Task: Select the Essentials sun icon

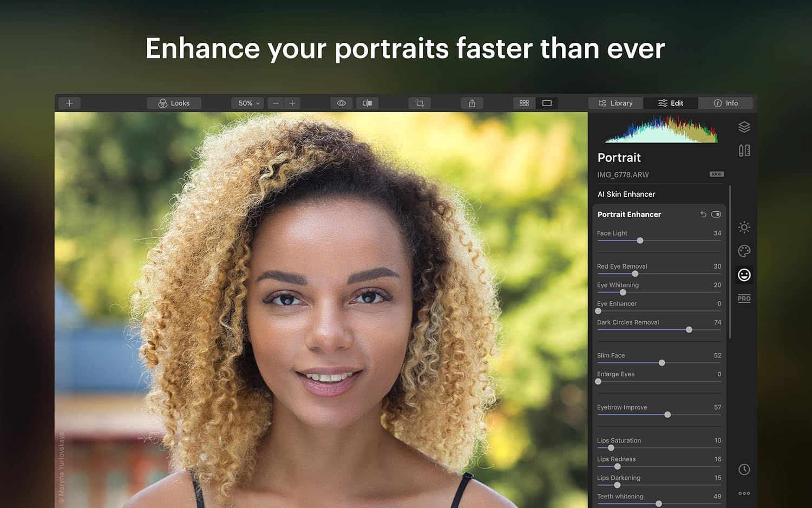Action: click(744, 227)
